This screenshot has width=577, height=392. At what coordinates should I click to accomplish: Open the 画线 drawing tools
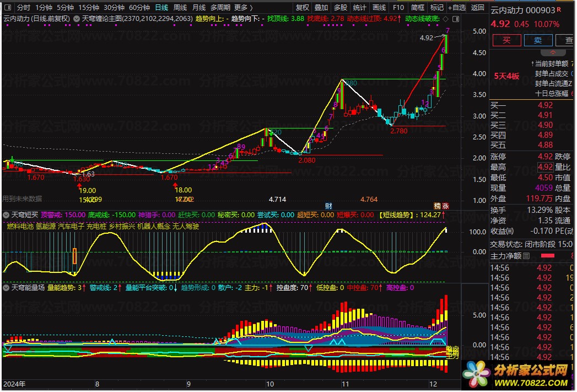tap(379, 7)
